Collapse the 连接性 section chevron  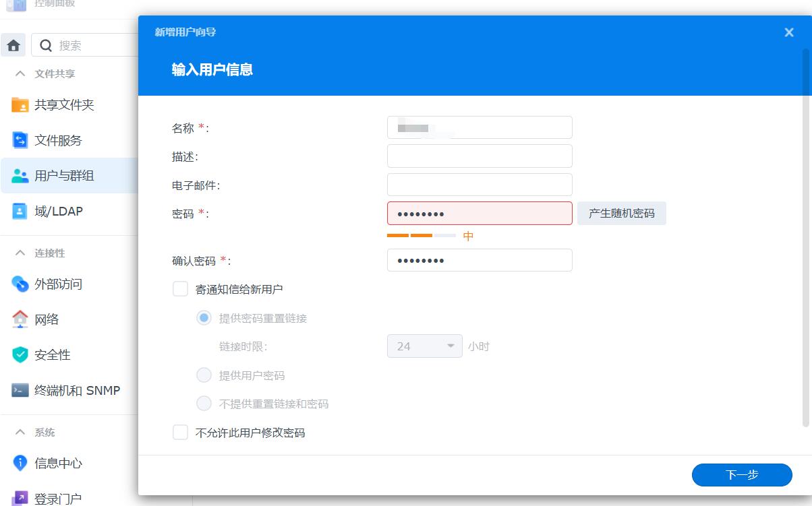pos(21,253)
